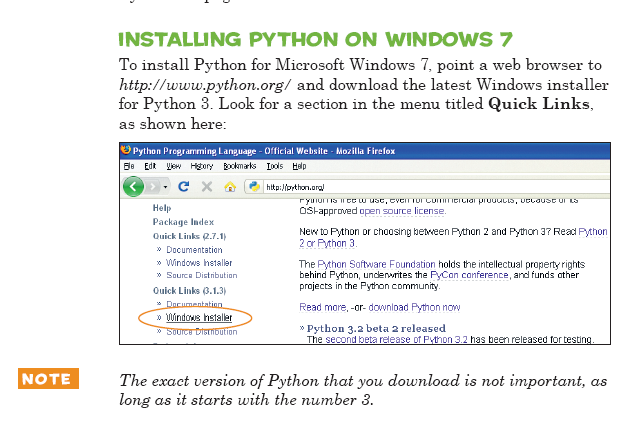Click the Firefox forward arrow button
This screenshot has height=428, width=631.
point(153,187)
